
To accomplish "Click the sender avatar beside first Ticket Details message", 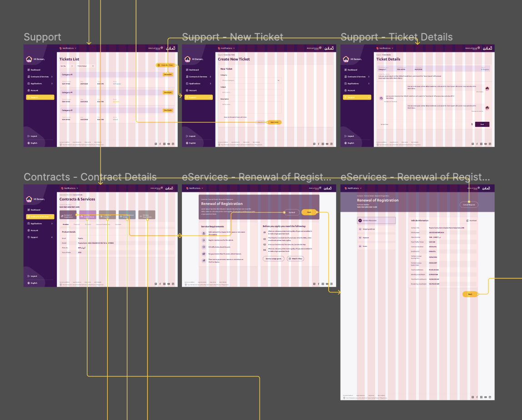I will point(487,89).
